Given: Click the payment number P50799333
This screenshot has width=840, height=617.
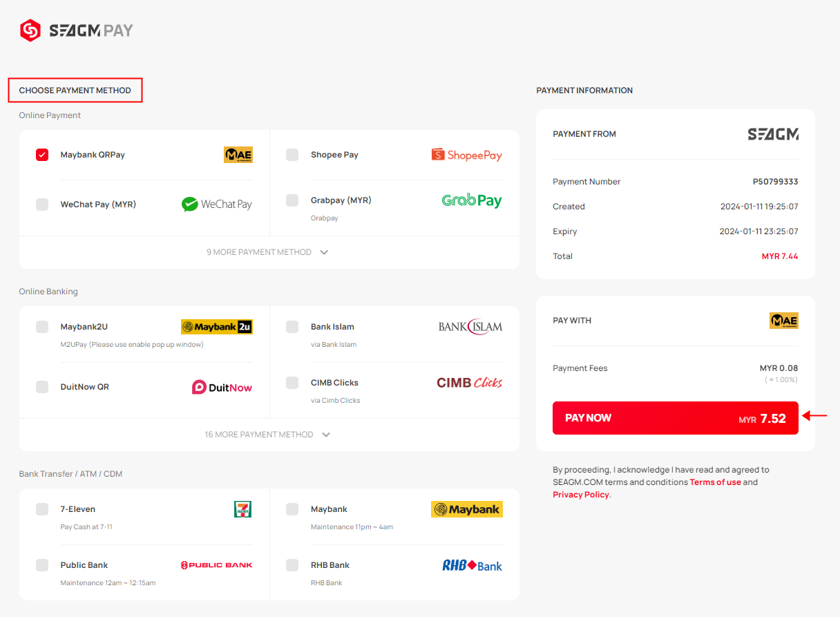Looking at the screenshot, I should tap(775, 182).
